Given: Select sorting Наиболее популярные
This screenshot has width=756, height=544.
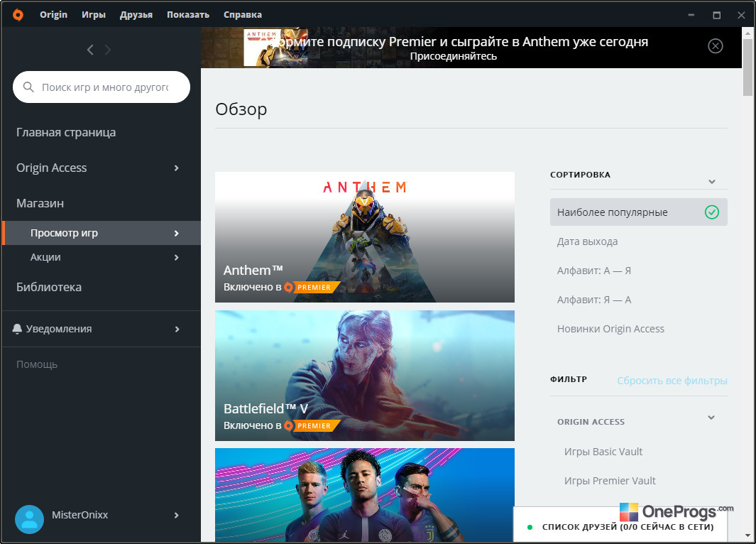Looking at the screenshot, I should 638,212.
